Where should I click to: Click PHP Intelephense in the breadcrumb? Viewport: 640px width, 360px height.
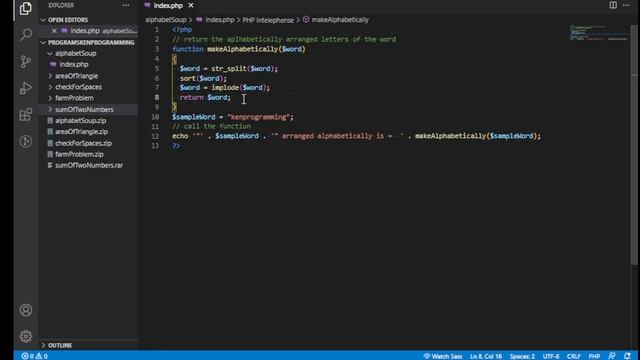(268, 20)
